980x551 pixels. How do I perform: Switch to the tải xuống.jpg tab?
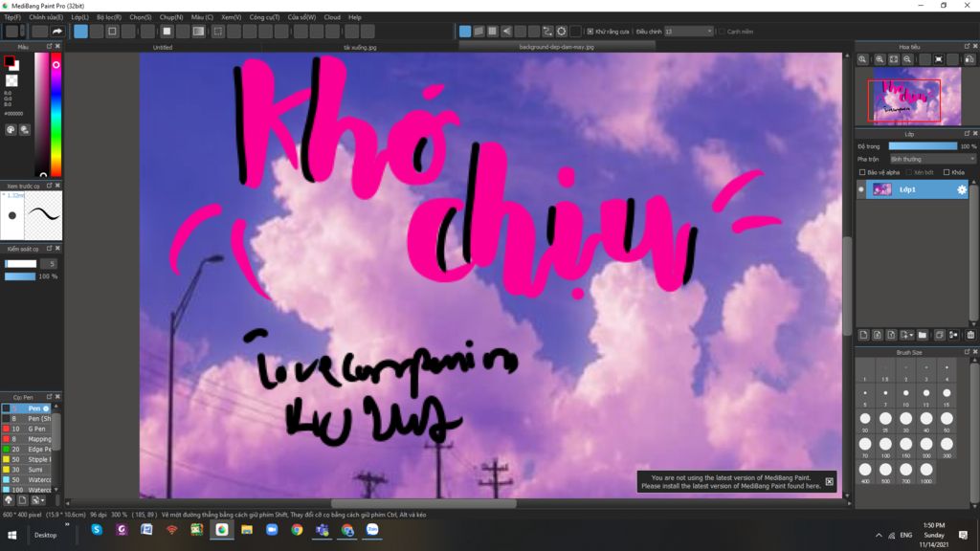click(x=360, y=48)
